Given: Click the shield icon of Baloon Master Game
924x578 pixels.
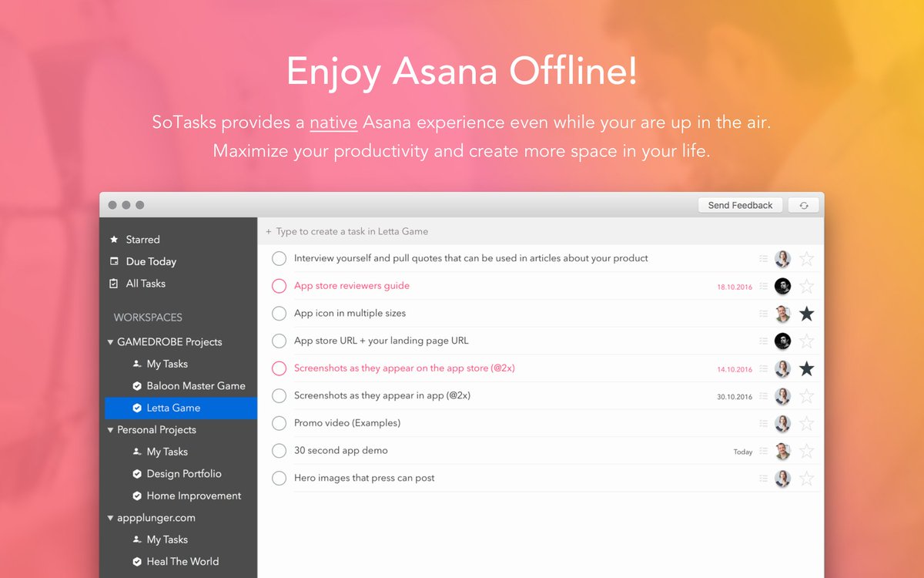Looking at the screenshot, I should (x=137, y=385).
